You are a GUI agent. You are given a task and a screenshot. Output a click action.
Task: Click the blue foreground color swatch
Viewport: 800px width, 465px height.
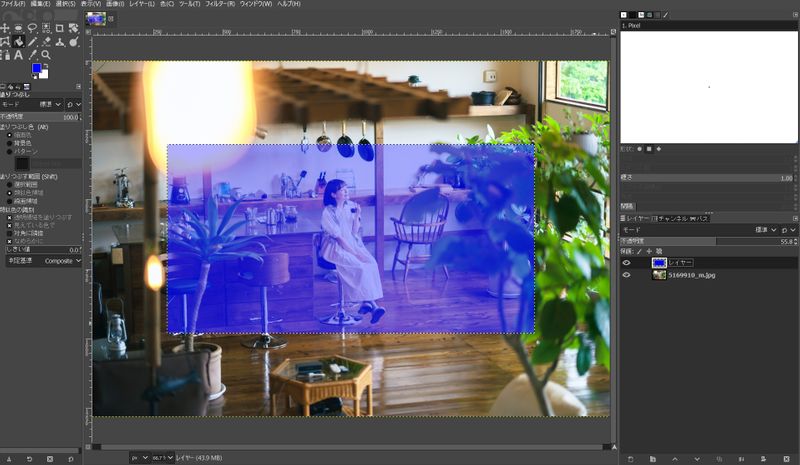(37, 68)
